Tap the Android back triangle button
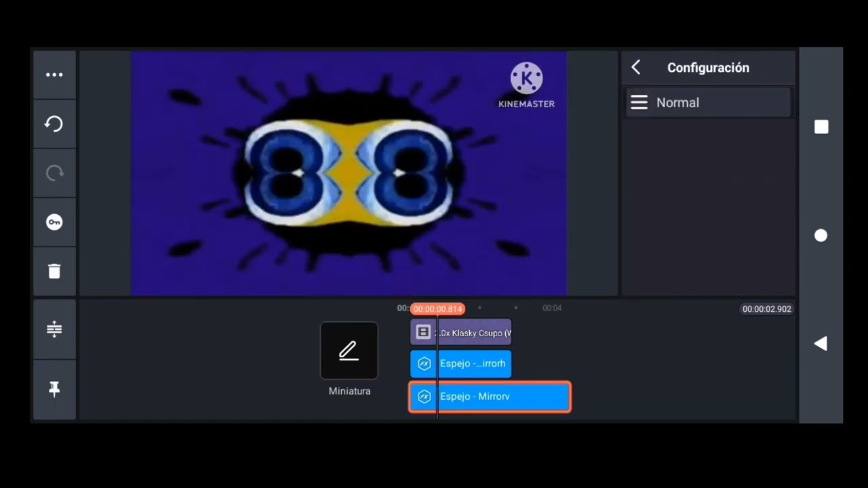This screenshot has height=488, width=868. click(821, 344)
